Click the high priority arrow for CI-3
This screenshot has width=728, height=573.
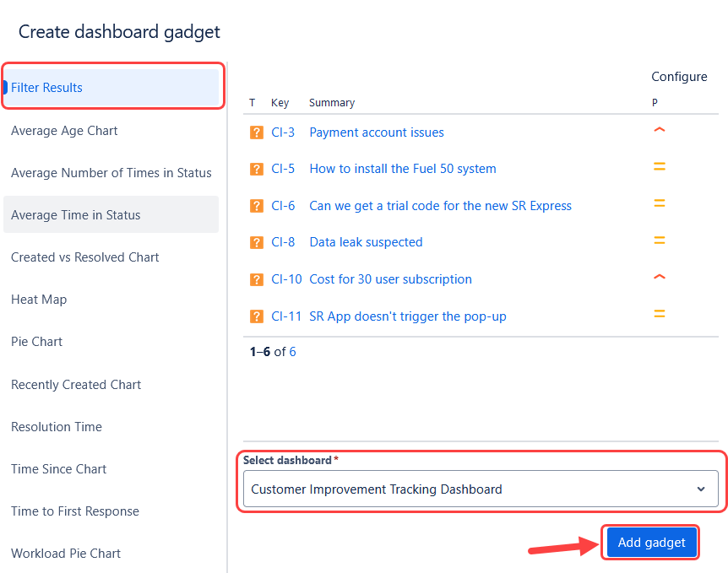[x=660, y=130]
